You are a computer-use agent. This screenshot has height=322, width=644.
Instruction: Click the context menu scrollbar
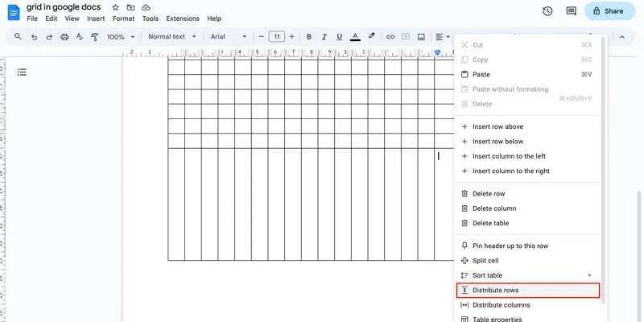pos(603,170)
